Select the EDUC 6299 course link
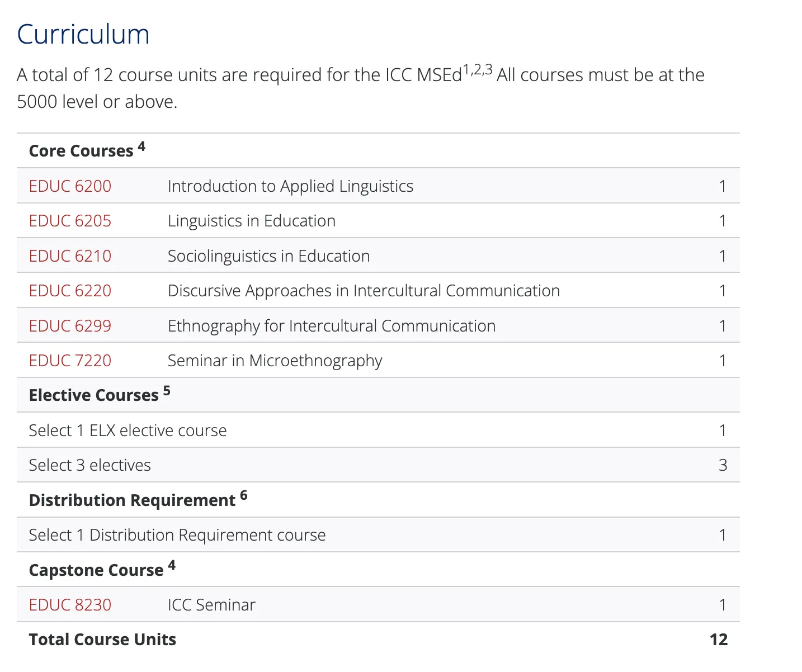The height and width of the screenshot is (672, 802). 70,326
